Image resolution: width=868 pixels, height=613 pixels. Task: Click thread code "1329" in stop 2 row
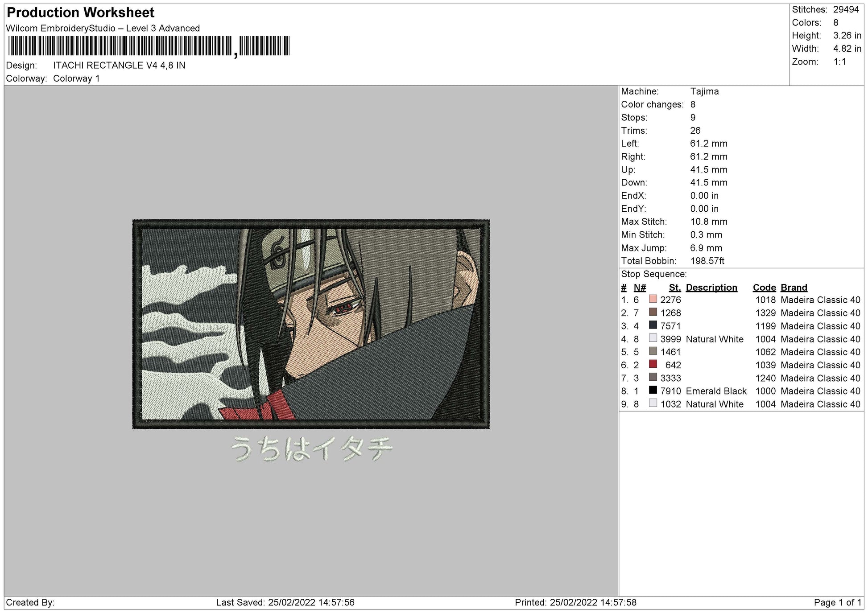pyautogui.click(x=765, y=313)
